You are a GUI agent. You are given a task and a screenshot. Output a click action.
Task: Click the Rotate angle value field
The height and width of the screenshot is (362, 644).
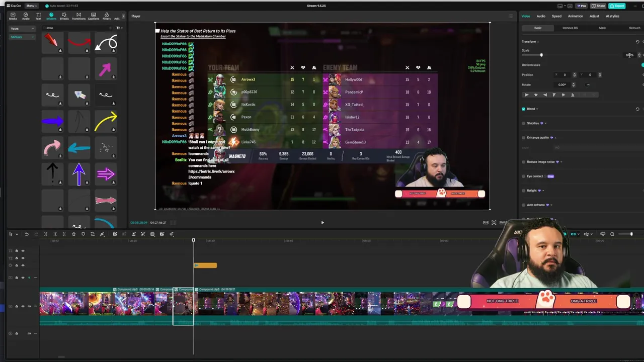click(x=562, y=84)
